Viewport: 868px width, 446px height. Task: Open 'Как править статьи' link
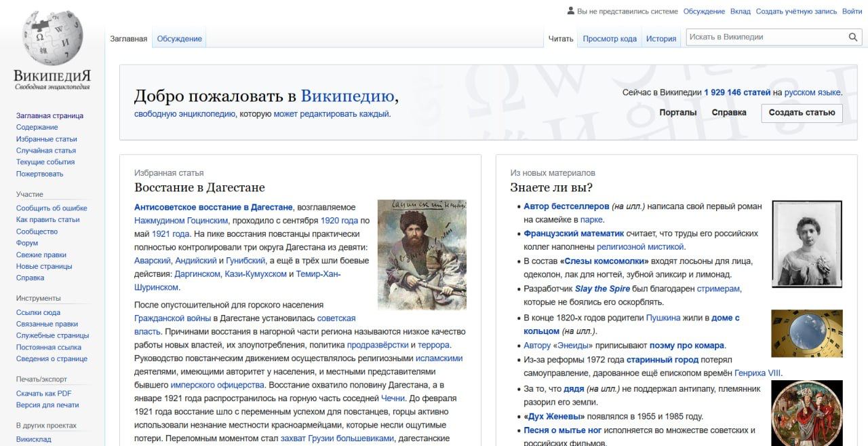click(x=48, y=219)
